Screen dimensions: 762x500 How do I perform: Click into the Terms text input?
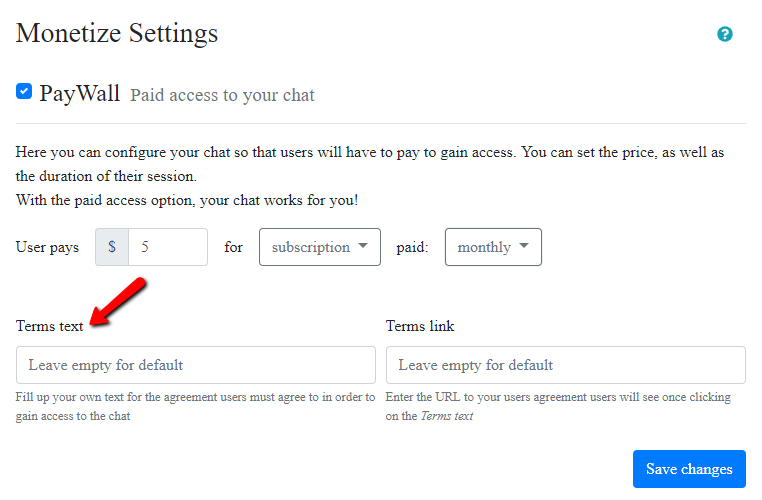pos(196,365)
